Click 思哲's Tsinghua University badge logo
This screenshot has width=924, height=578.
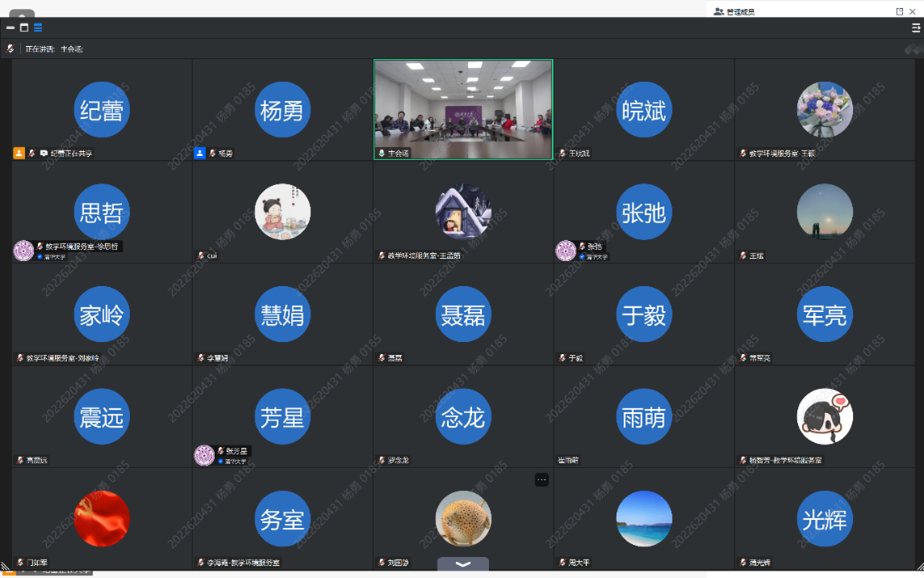23,251
